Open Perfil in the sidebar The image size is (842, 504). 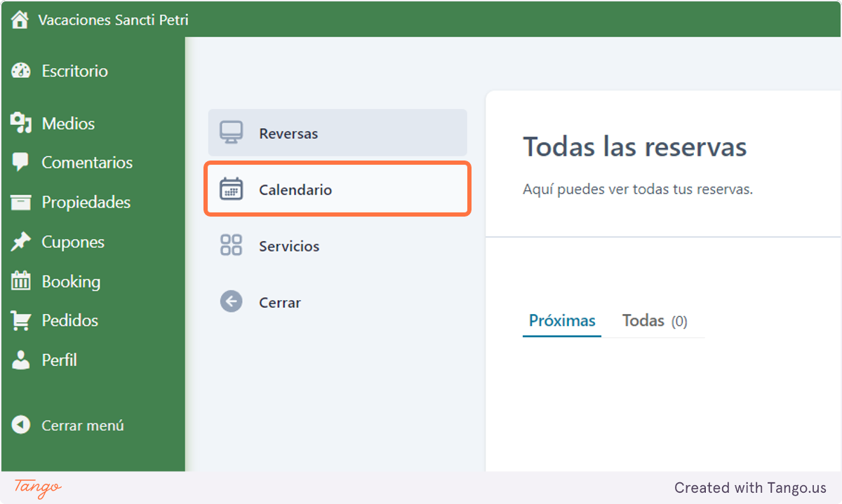60,360
